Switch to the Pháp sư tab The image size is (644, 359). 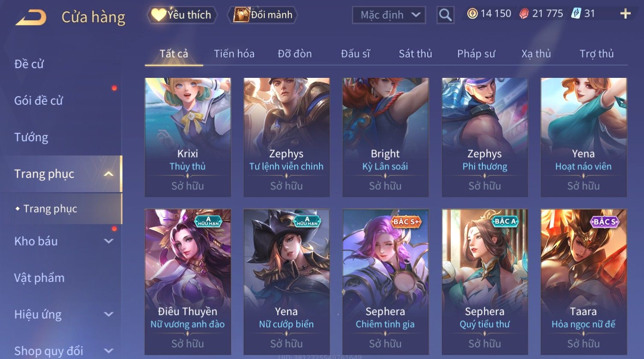click(x=476, y=54)
